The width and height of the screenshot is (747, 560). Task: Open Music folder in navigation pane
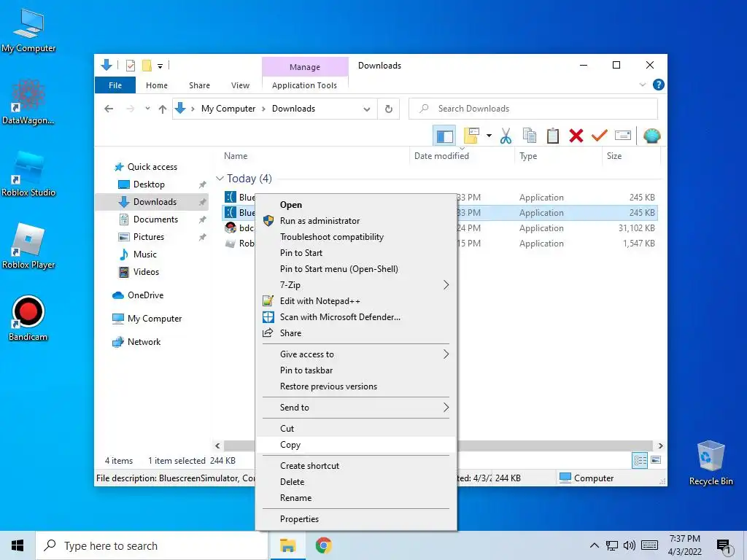tap(145, 254)
